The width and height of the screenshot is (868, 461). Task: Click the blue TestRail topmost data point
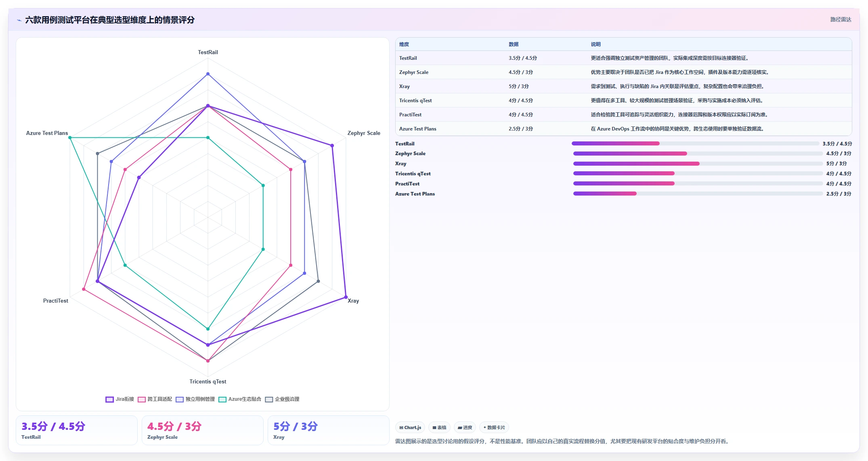click(208, 74)
